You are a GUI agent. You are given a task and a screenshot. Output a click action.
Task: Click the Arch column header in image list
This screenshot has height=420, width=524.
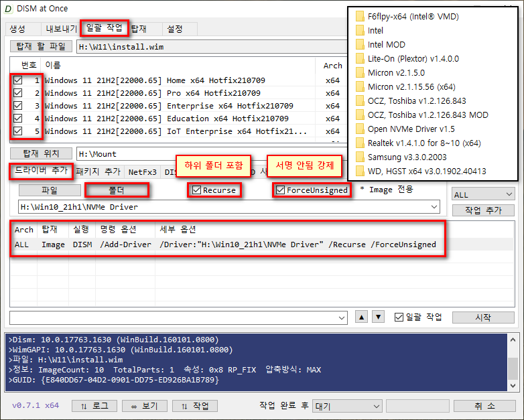coord(332,66)
